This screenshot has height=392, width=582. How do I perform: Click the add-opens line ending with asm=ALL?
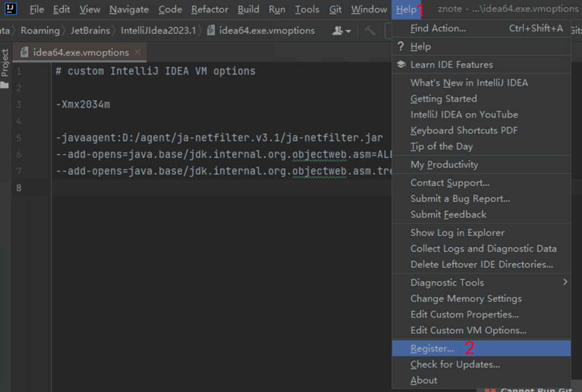[x=224, y=154]
